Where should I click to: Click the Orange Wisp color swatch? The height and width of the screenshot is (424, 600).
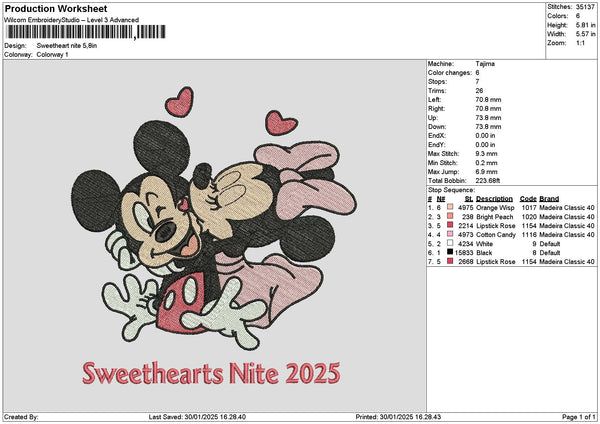451,207
